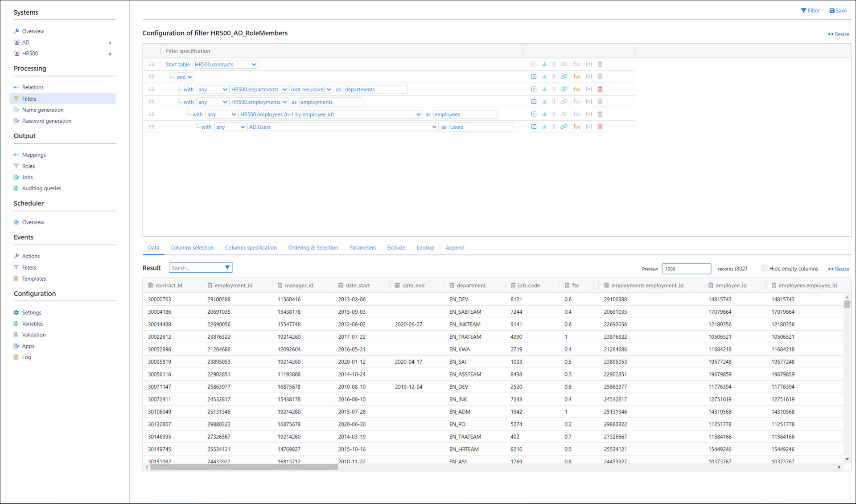Open Name generation in sidebar

43,110
